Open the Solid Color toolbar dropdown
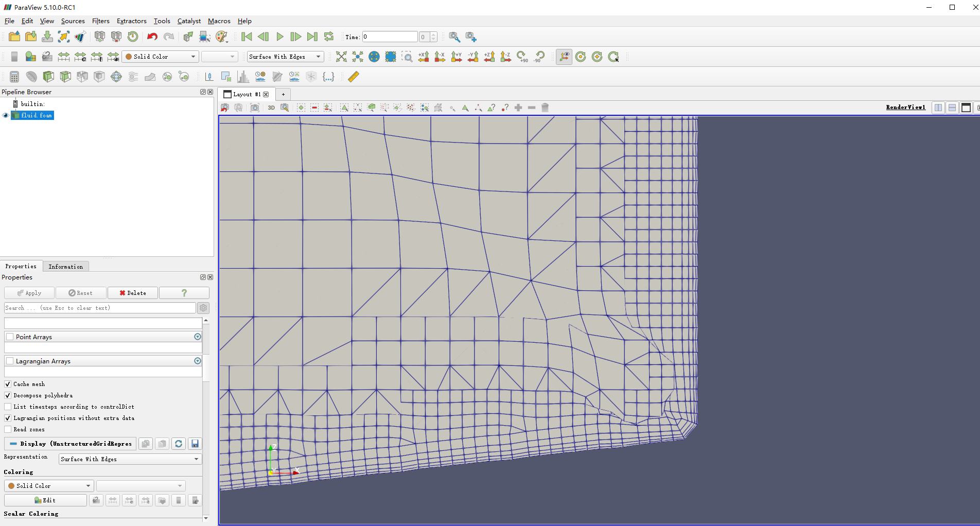 [160, 57]
